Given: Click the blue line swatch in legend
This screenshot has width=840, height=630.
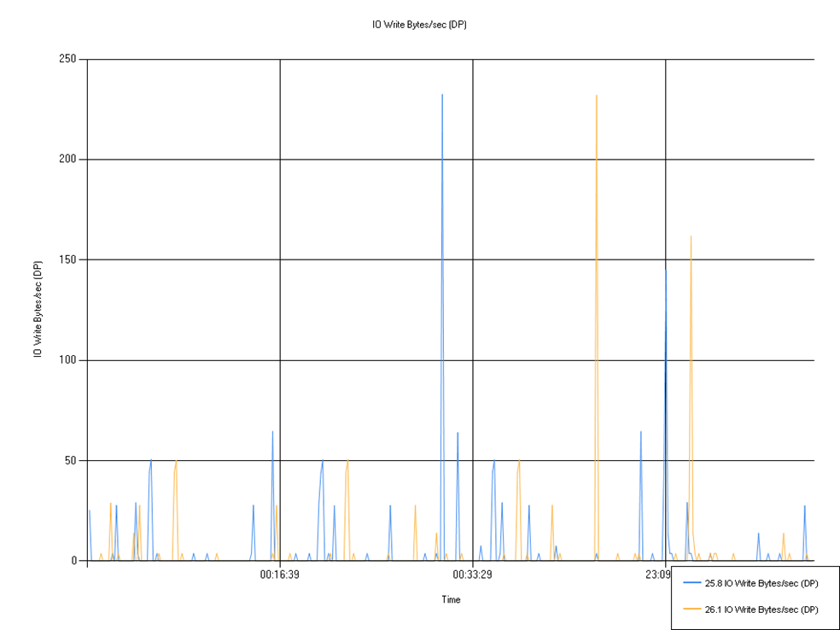Looking at the screenshot, I should coord(692,584).
